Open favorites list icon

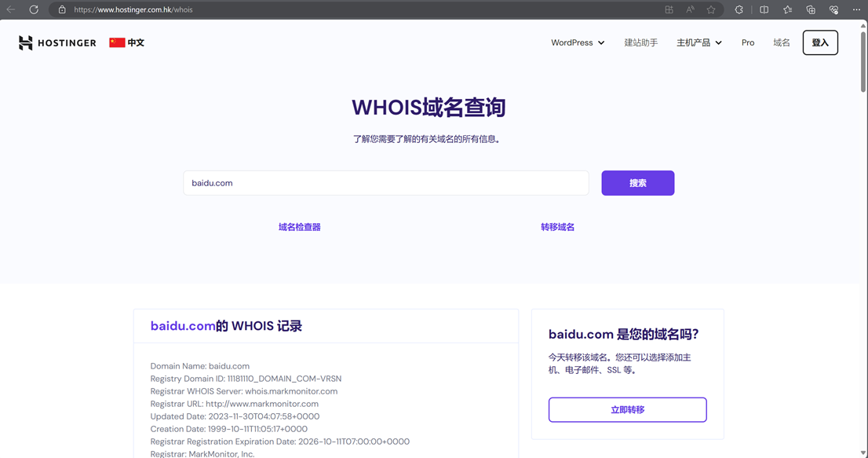[787, 9]
